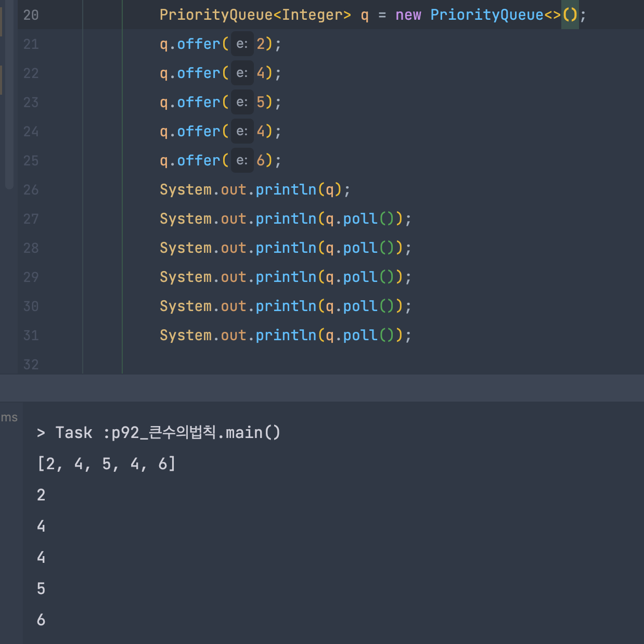Click the 'ms' timing label in run panel
Viewport: 644px width, 644px height.
[9, 418]
